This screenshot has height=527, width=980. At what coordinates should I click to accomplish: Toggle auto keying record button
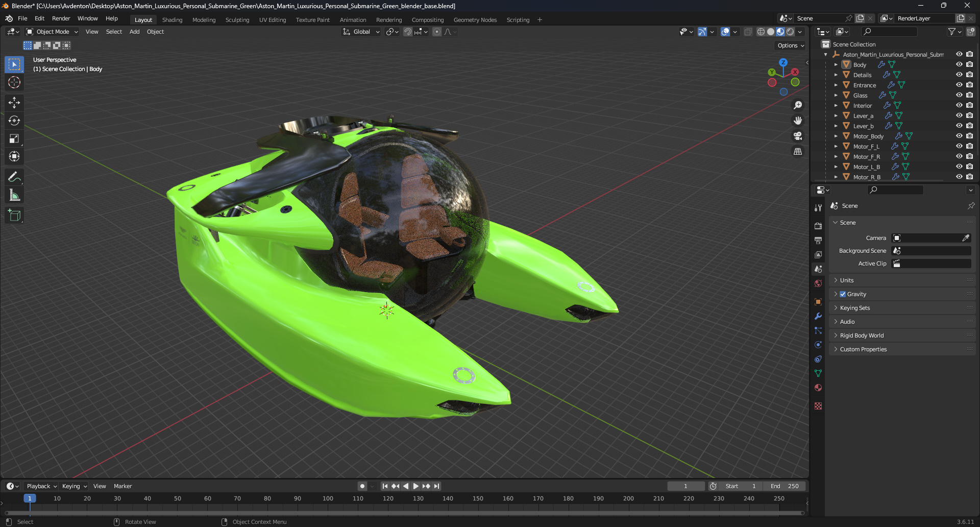(x=362, y=486)
